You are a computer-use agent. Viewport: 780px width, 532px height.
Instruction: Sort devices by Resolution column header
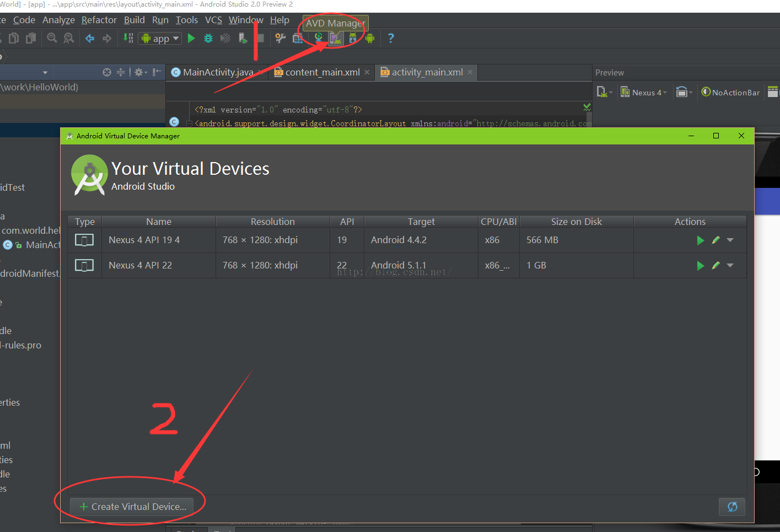(273, 222)
